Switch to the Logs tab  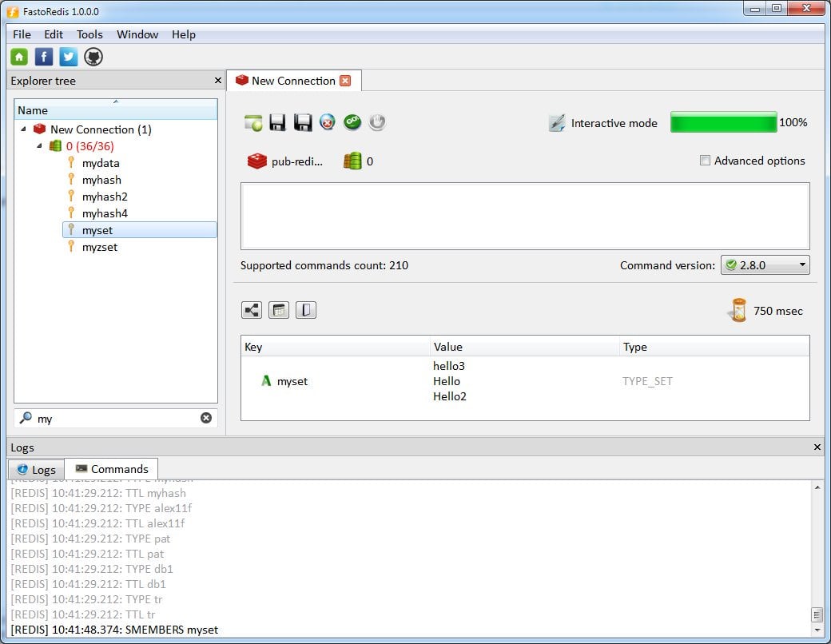pos(36,470)
